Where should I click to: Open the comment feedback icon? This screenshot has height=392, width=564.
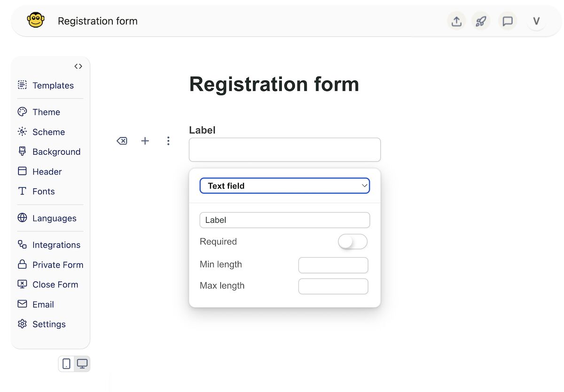point(508,21)
